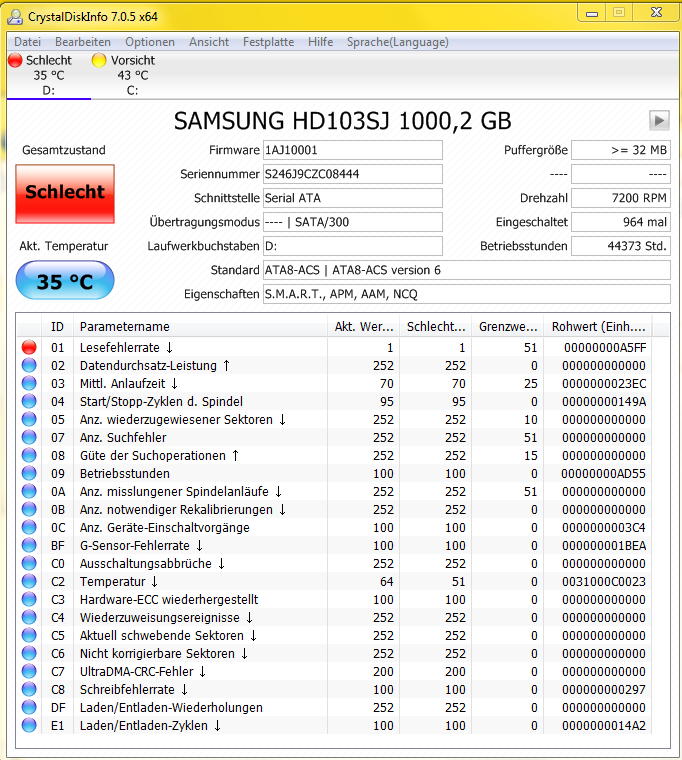Screen dimensions: 682x760
Task: Click the status dot for Wiederzuweisungsereignisse
Action: point(29,617)
